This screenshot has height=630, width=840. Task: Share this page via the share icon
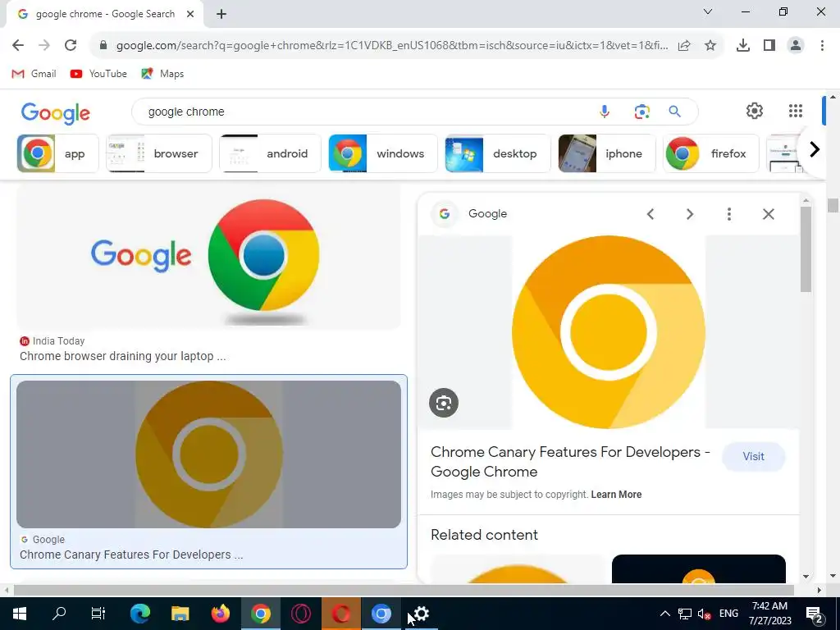coord(684,46)
